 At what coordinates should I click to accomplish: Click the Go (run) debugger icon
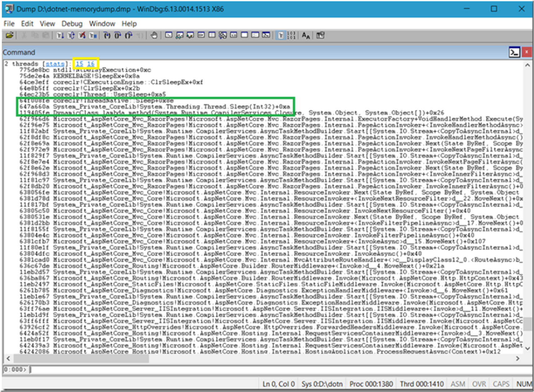(x=60, y=35)
